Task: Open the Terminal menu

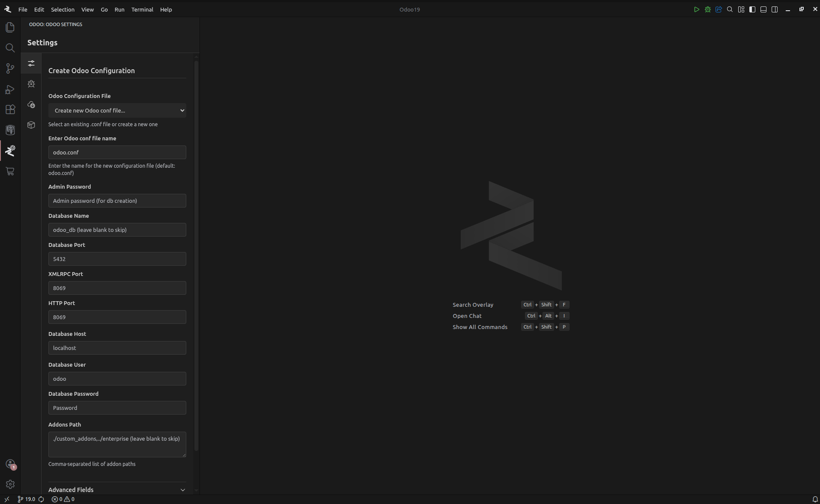Action: (142, 9)
